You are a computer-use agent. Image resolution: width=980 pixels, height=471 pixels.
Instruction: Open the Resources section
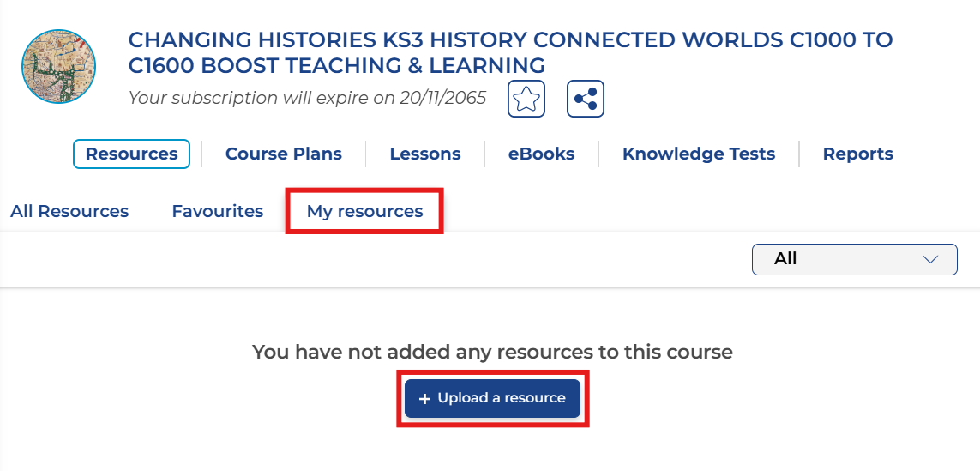click(x=131, y=154)
